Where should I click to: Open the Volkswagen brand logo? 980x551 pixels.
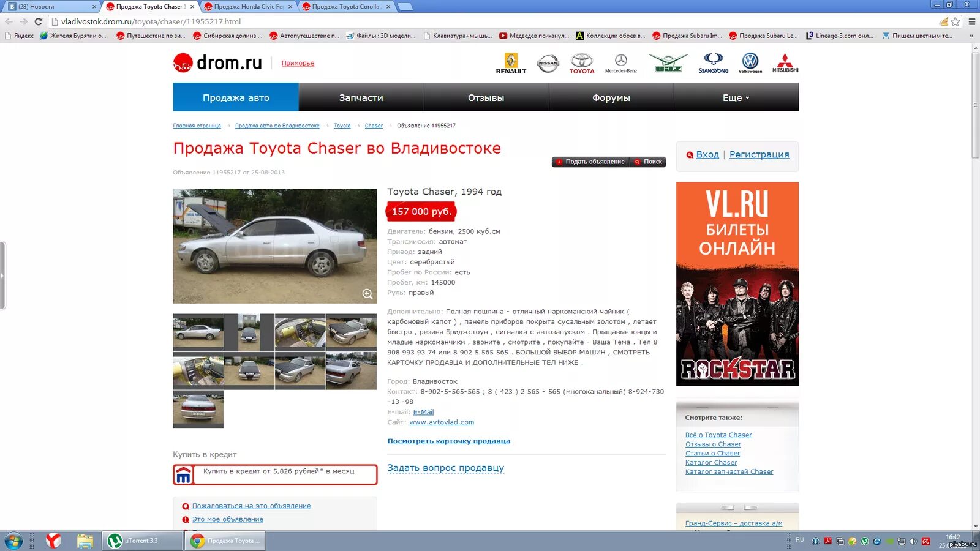(x=750, y=63)
